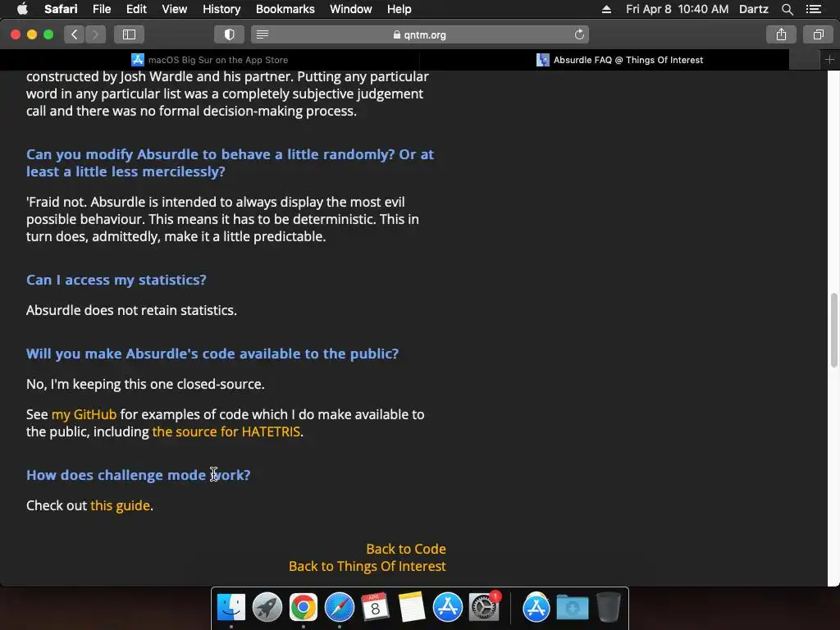Click heading about Absurdle's code availability
The image size is (840, 630).
click(x=212, y=354)
